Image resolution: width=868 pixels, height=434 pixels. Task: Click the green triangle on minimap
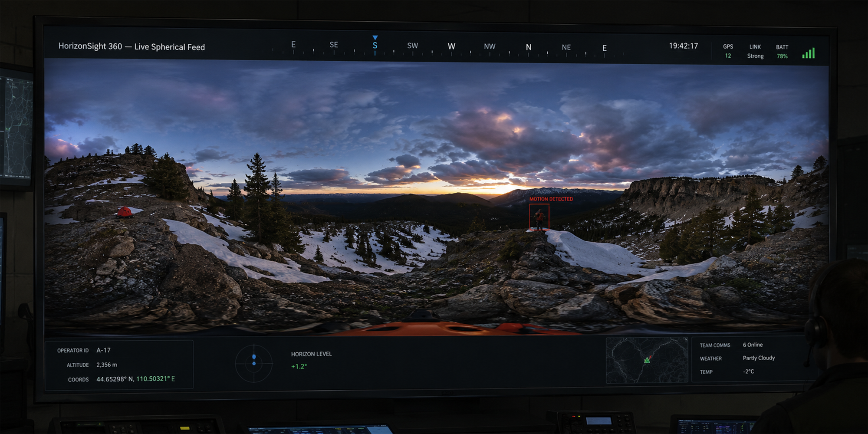tap(647, 360)
